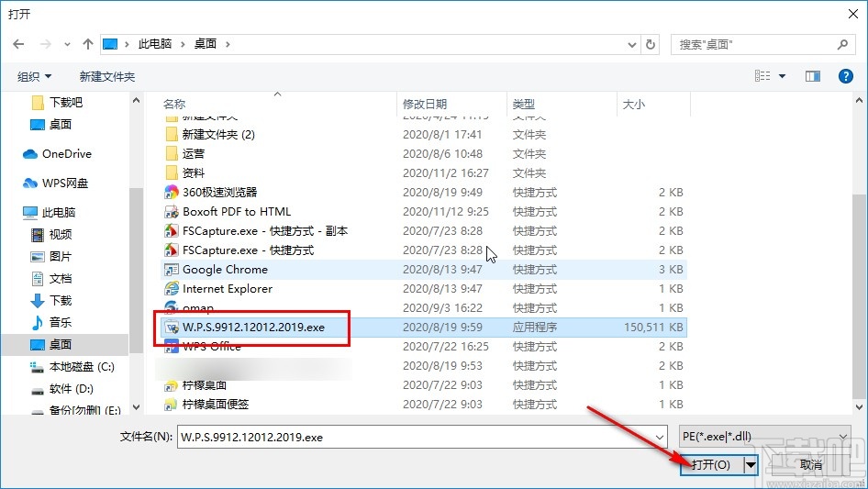This screenshot has height=489, width=868.
Task: Select 软件 (D:) in navigation pane
Action: tap(62, 389)
